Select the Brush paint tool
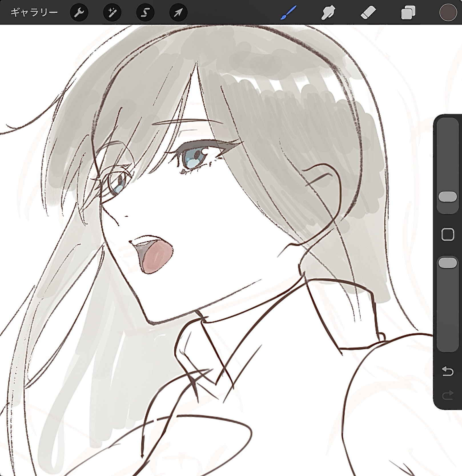This screenshot has height=476, width=462. (288, 13)
